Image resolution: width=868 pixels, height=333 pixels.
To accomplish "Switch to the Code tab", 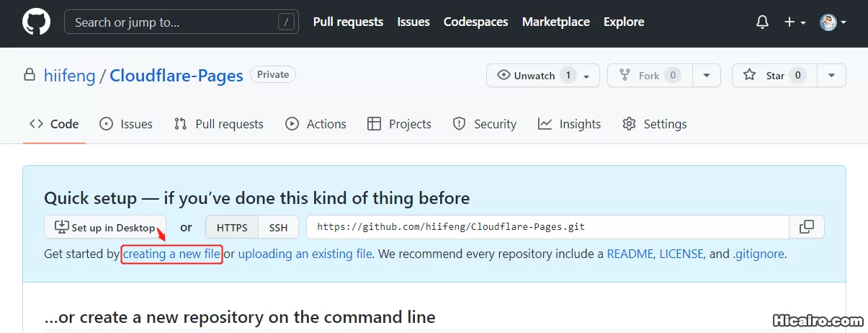I will click(54, 124).
